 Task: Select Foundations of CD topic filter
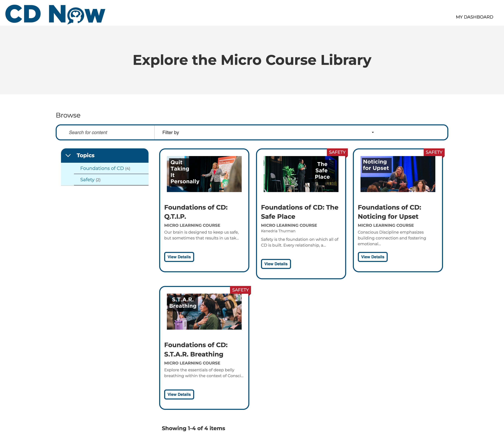[x=102, y=168]
